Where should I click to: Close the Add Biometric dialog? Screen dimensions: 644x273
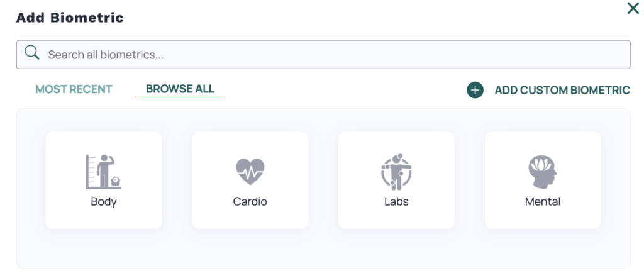(x=633, y=9)
